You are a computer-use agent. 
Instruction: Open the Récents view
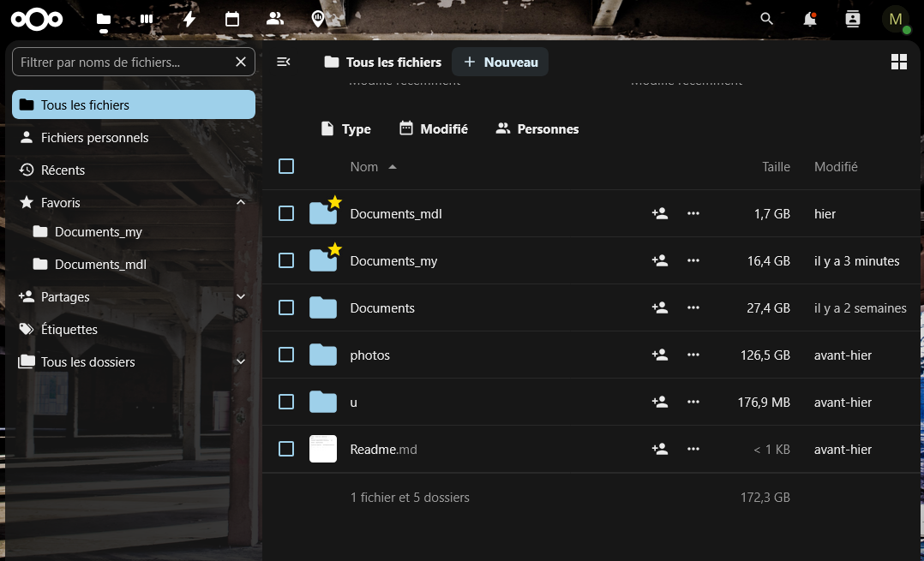click(63, 170)
